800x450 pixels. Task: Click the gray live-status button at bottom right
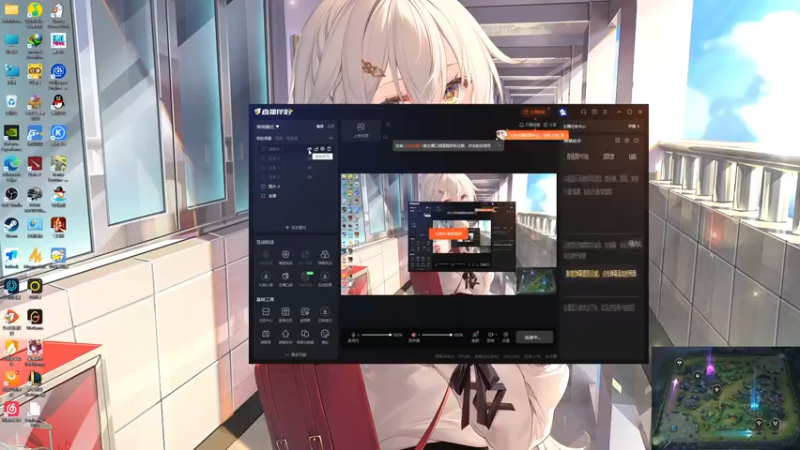(534, 337)
